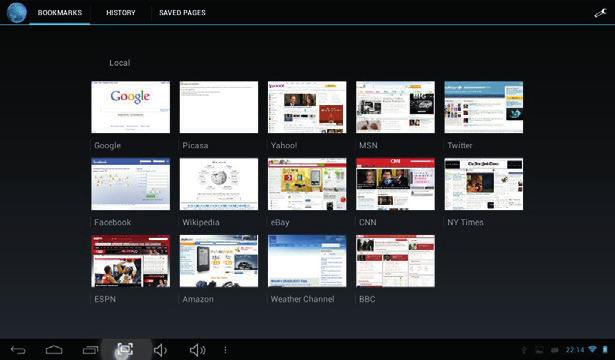This screenshot has width=615, height=360.
Task: Collapse the Local bookmarks folder header
Action: [120, 63]
